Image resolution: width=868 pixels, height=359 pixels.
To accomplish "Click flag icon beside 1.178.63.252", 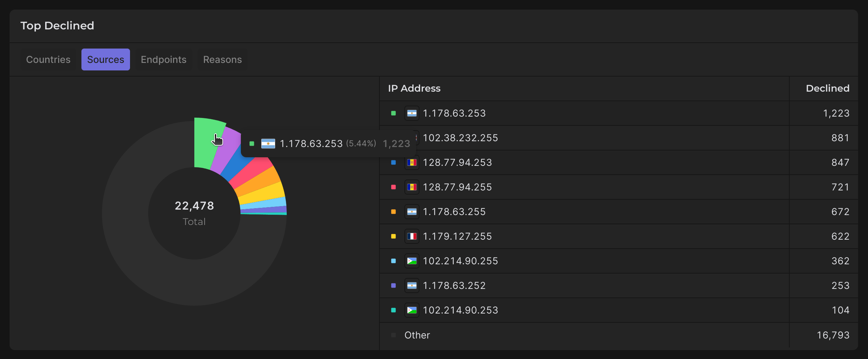I will (412, 285).
